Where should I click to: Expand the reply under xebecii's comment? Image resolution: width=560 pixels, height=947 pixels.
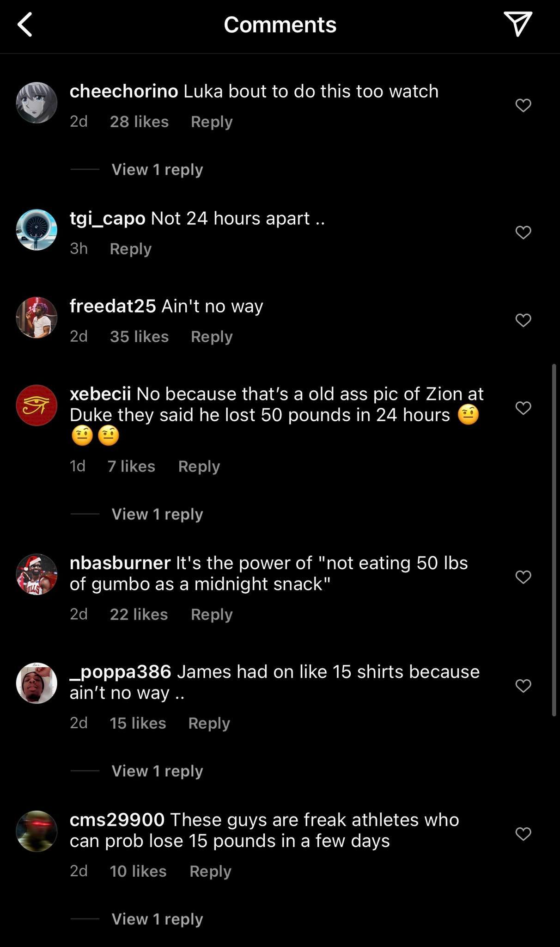(x=157, y=514)
